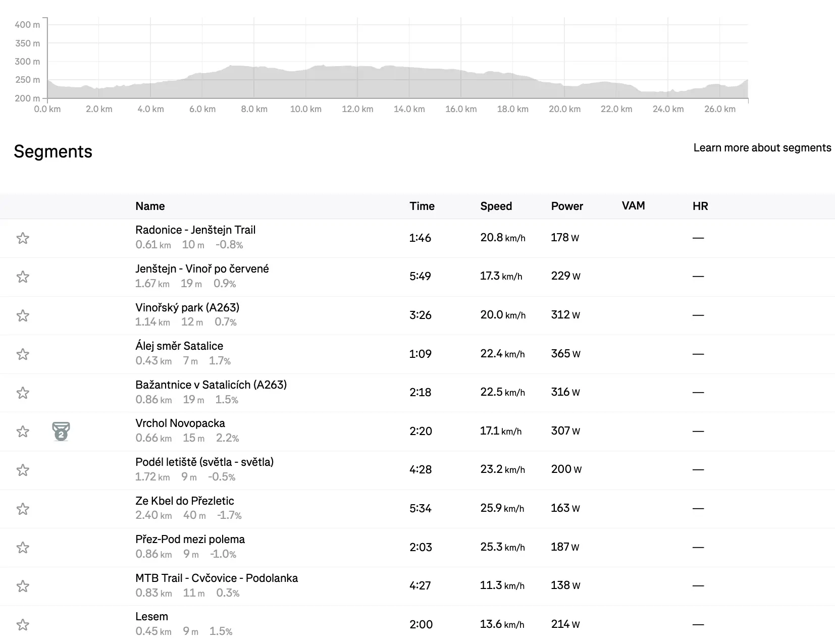Click the Speed column header
835x644 pixels.
tap(496, 206)
